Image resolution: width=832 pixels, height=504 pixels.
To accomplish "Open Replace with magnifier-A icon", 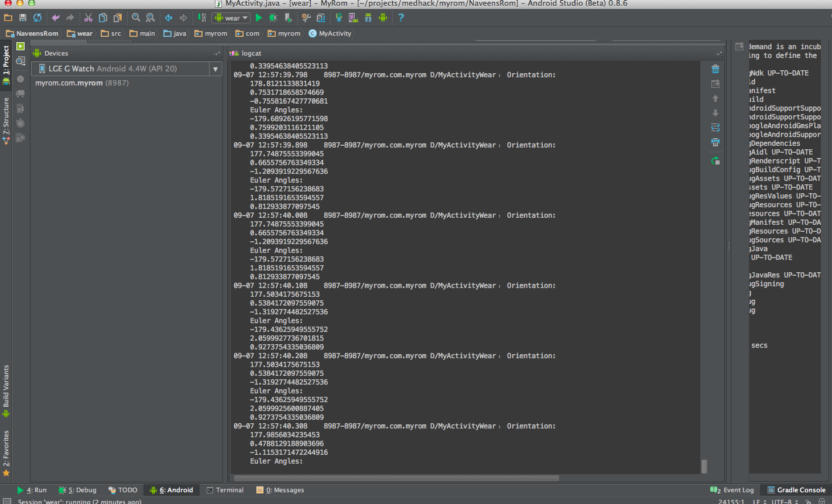I will coord(150,18).
